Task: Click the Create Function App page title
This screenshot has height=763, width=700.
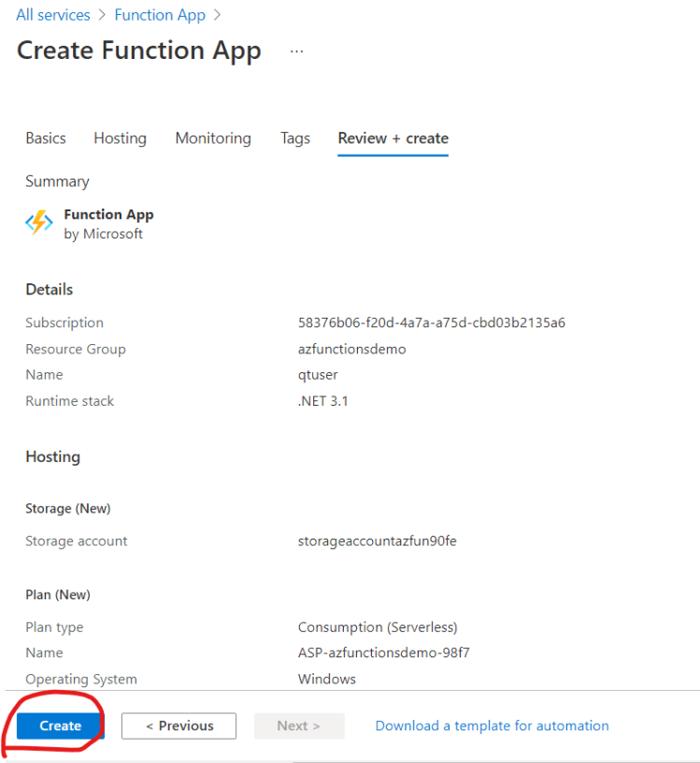Action: [x=139, y=50]
